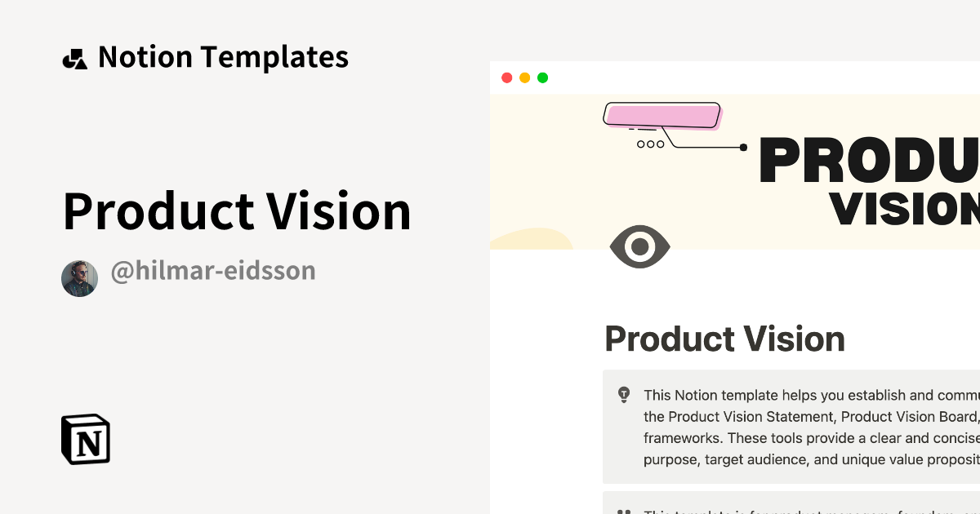The image size is (980, 514).
Task: Click the PRODUCT VISION cover title
Action: point(882,179)
